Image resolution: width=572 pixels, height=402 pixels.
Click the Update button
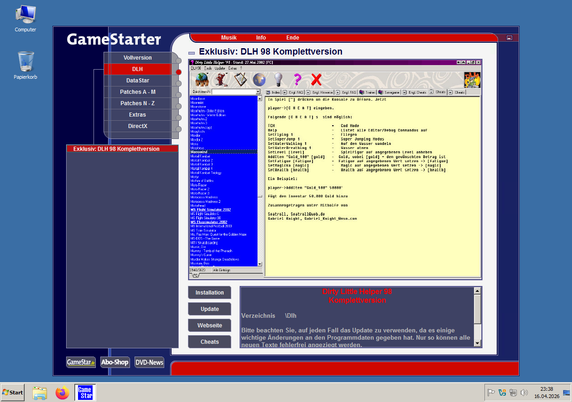209,309
